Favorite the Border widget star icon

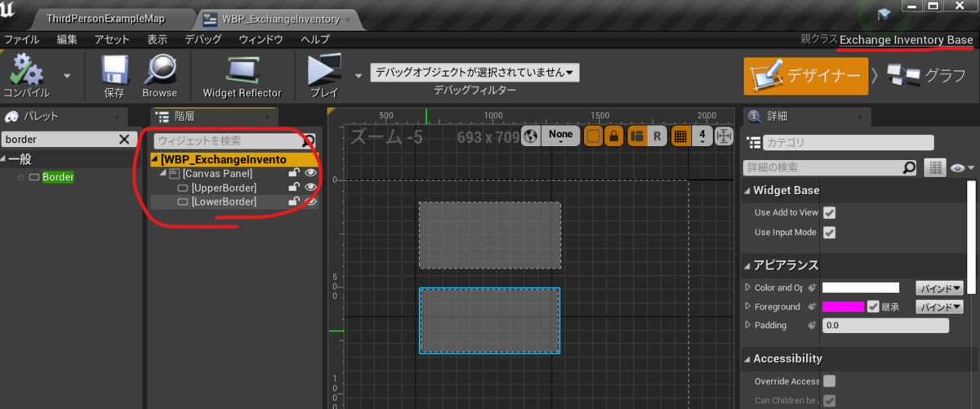coord(21,177)
